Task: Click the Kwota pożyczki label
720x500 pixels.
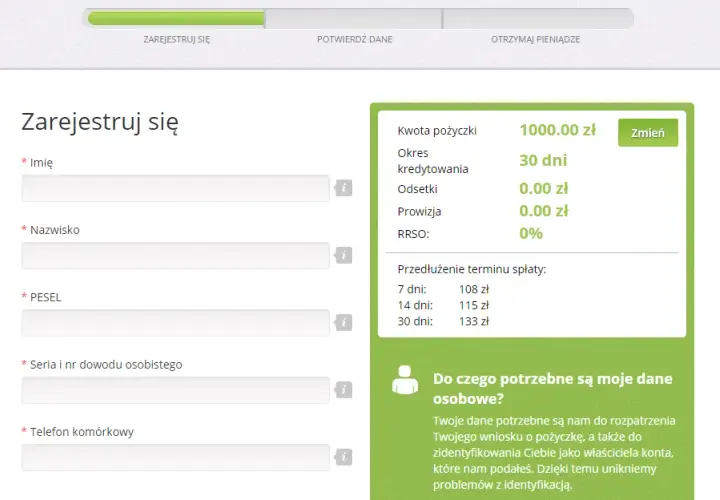Action: pos(437,131)
